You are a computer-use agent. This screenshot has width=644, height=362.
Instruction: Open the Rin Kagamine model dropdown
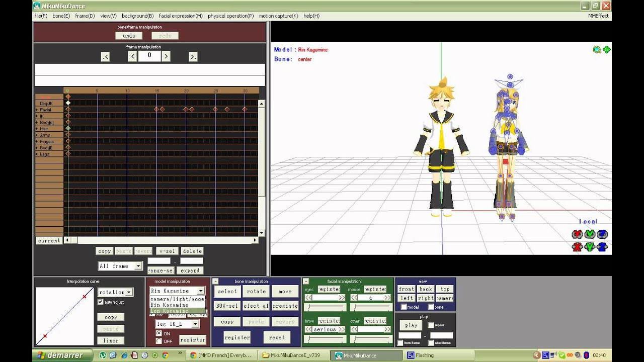[201, 291]
